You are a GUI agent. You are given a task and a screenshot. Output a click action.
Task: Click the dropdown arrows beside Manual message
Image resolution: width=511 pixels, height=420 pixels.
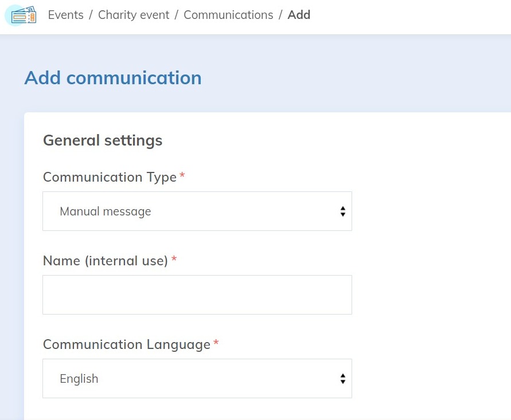[x=342, y=211]
